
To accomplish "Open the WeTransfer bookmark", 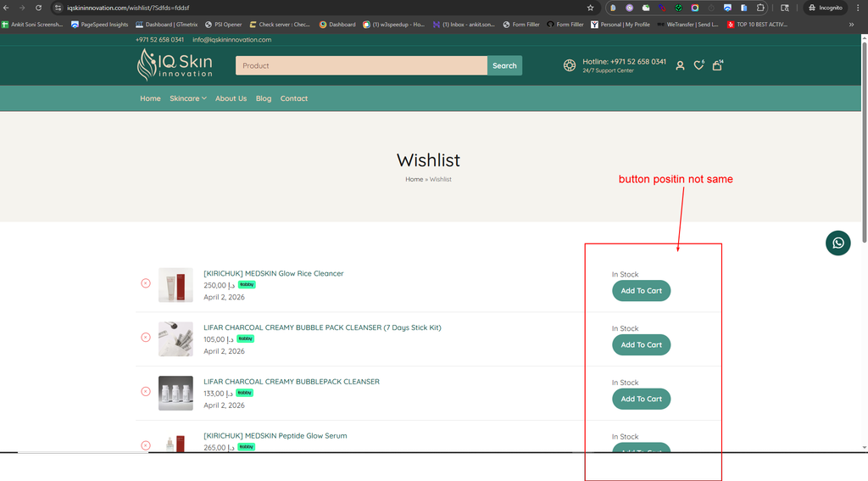I will click(687, 25).
